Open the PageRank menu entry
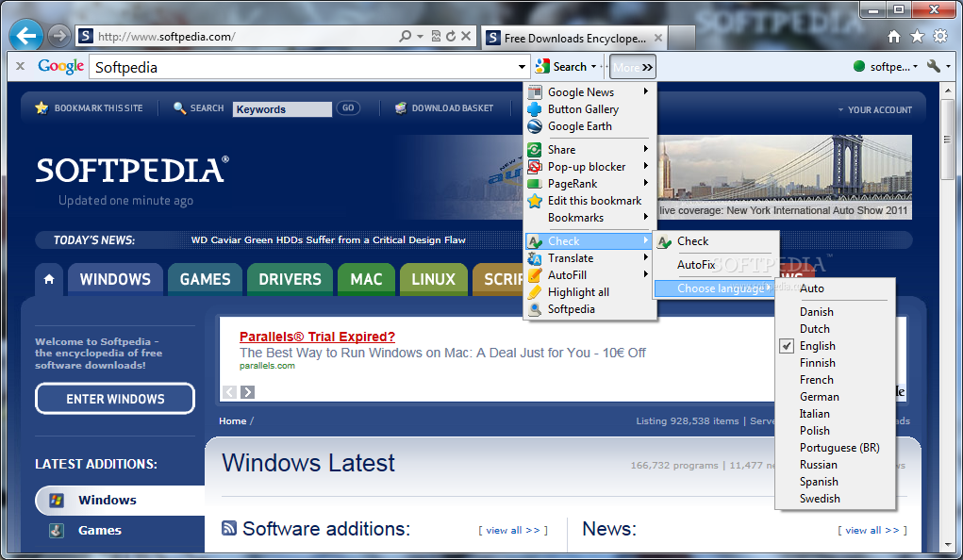Screen dimensions: 963x560 coord(589,184)
